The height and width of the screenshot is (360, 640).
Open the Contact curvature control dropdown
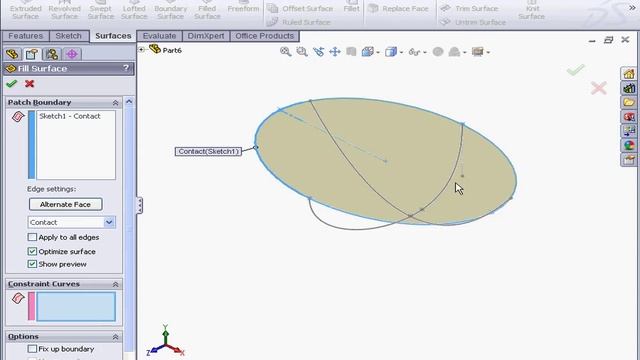point(109,222)
